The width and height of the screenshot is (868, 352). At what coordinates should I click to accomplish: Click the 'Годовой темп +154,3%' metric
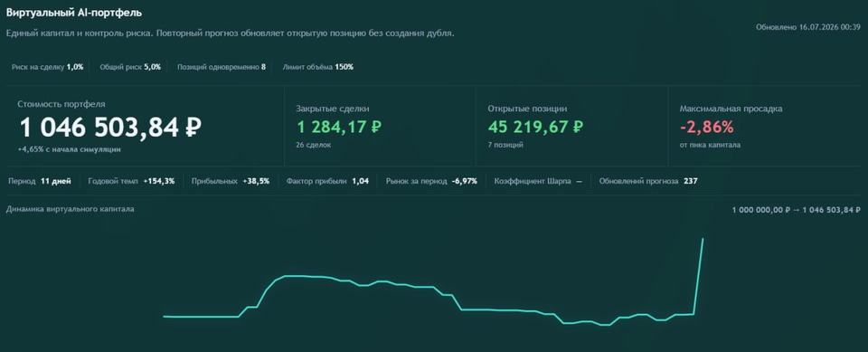point(132,181)
